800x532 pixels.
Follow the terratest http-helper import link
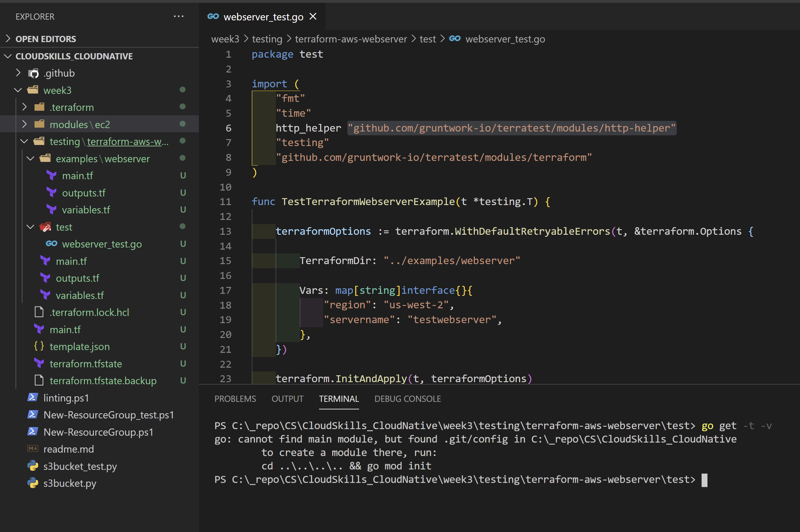coord(511,128)
